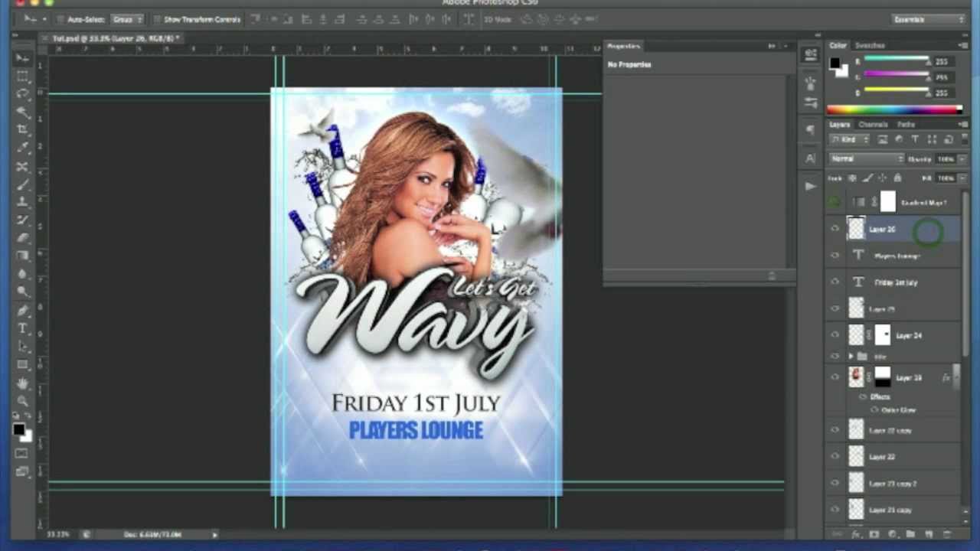Image resolution: width=980 pixels, height=551 pixels.
Task: Expand the title group folder
Action: (x=851, y=357)
